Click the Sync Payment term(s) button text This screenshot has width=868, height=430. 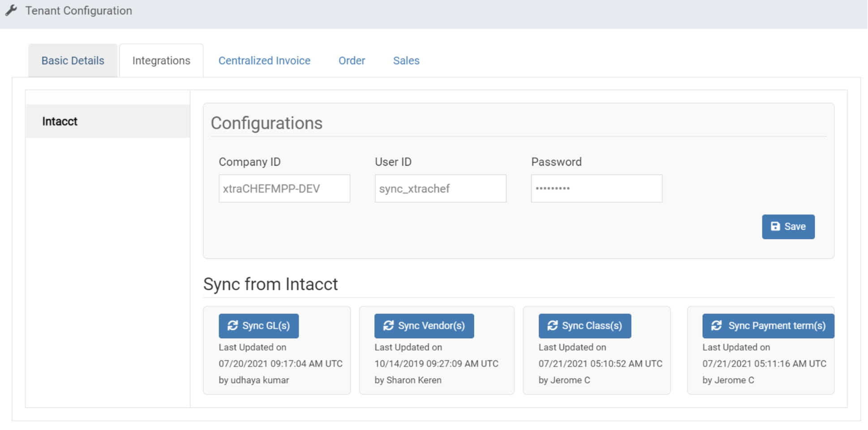pos(777,326)
